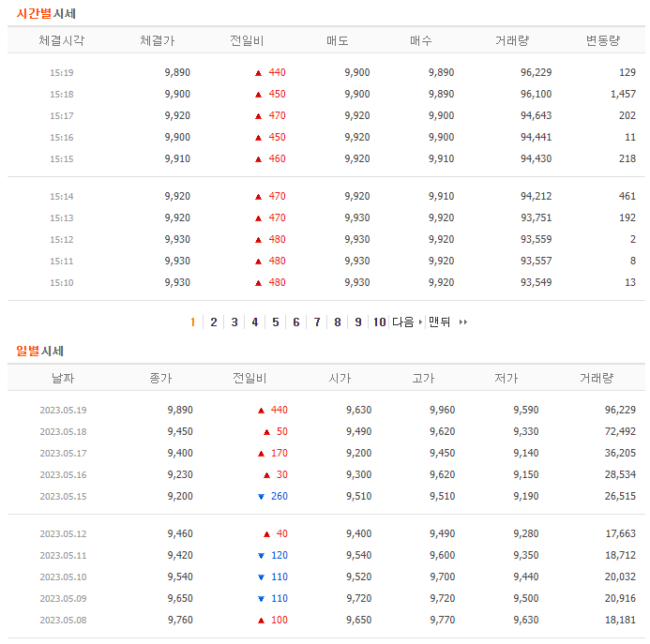
Task: Click the 종가 column header
Action: [160, 378]
